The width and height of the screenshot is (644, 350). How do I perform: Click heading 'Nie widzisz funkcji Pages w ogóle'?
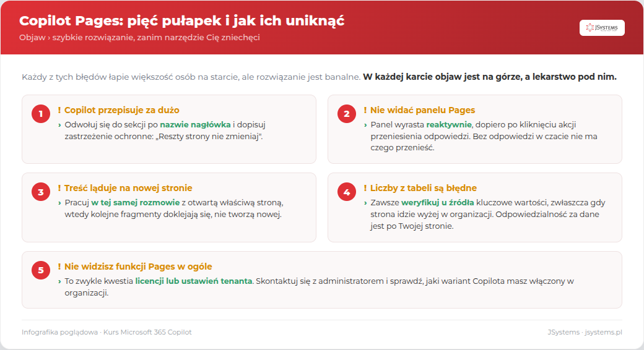(138, 267)
